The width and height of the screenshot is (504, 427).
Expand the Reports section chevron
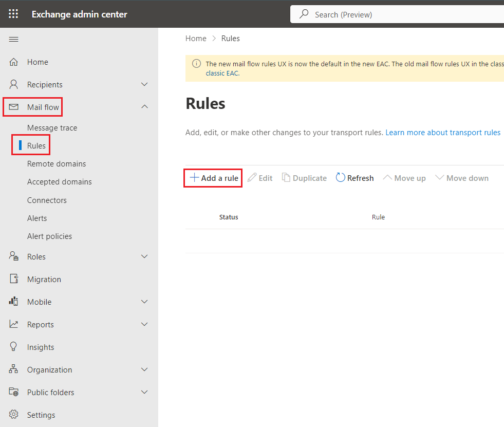click(144, 324)
